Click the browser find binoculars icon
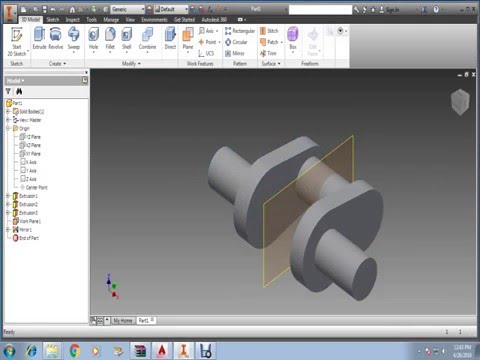 point(19,91)
